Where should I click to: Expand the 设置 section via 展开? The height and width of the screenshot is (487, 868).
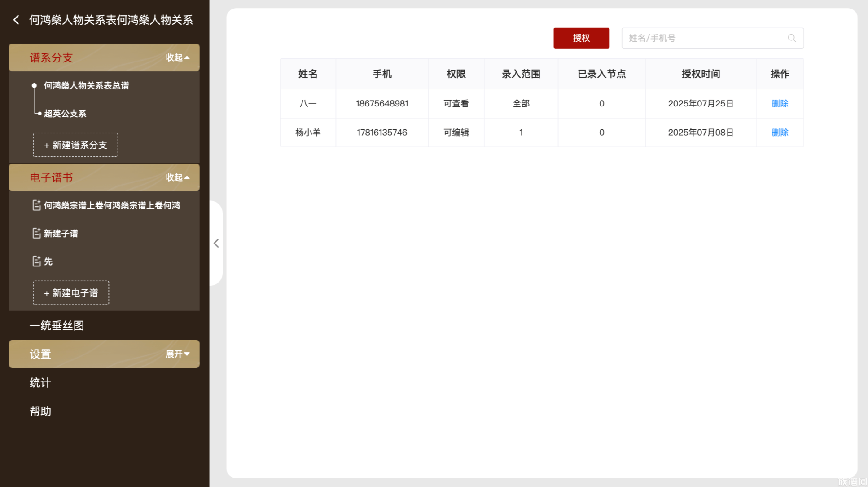(x=177, y=354)
